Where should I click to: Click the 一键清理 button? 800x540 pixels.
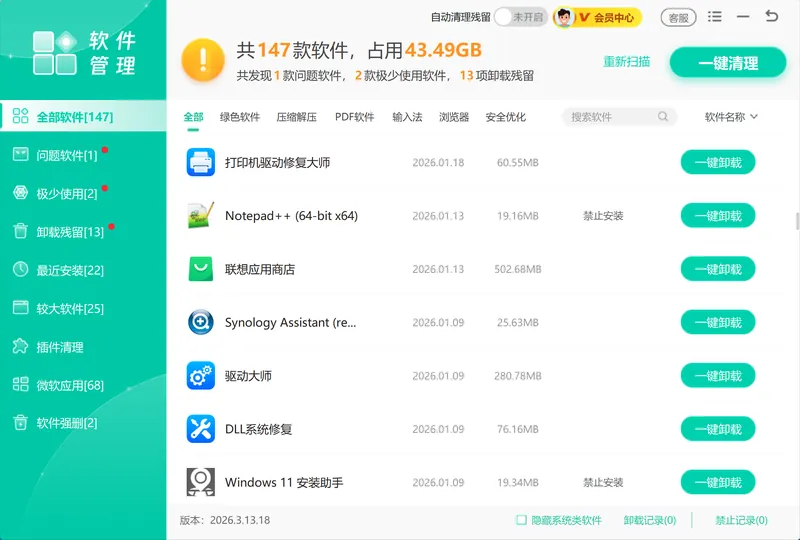(x=728, y=63)
